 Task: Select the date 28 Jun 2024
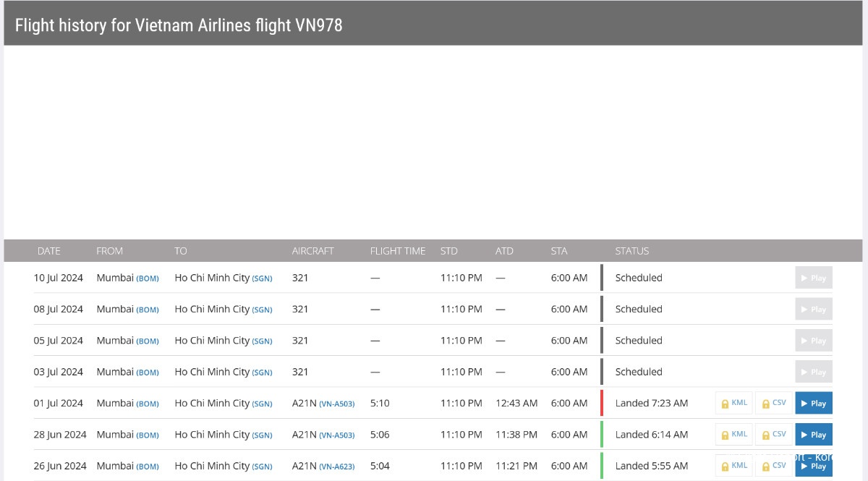[60, 435]
